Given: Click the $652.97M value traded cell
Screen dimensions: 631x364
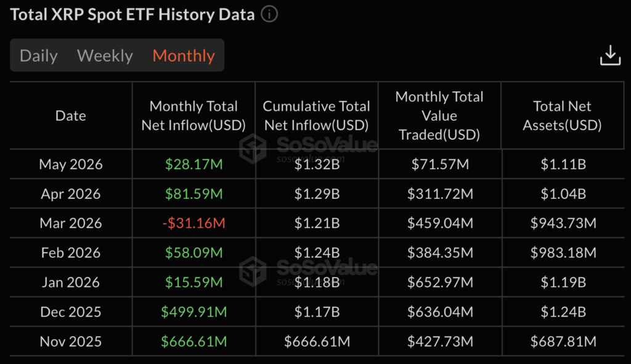Looking at the screenshot, I should (440, 282).
